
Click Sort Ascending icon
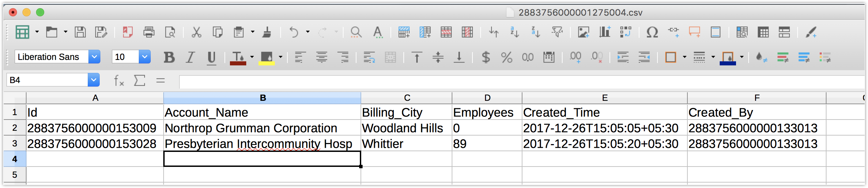point(515,32)
